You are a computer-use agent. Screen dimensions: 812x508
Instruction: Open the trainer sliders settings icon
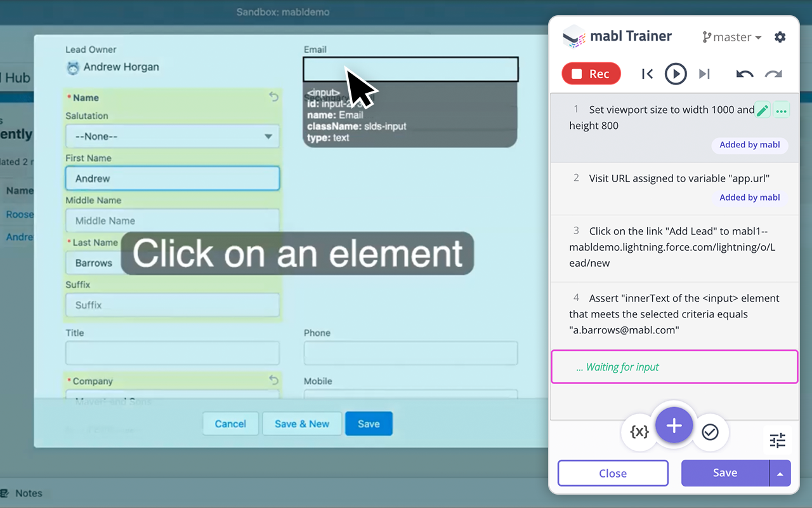point(778,440)
